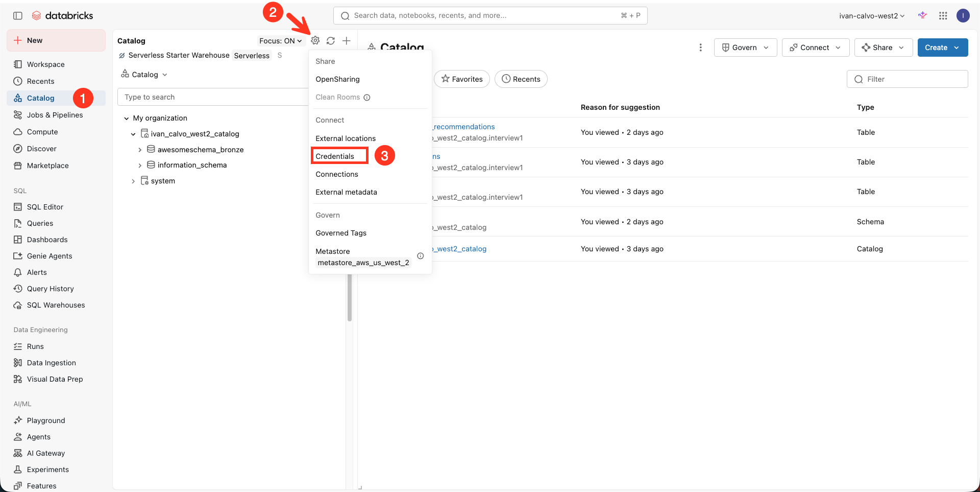Open the ivan-calvo-west2 workspace switcher
Image resolution: width=980 pixels, height=492 pixels.
pyautogui.click(x=872, y=16)
